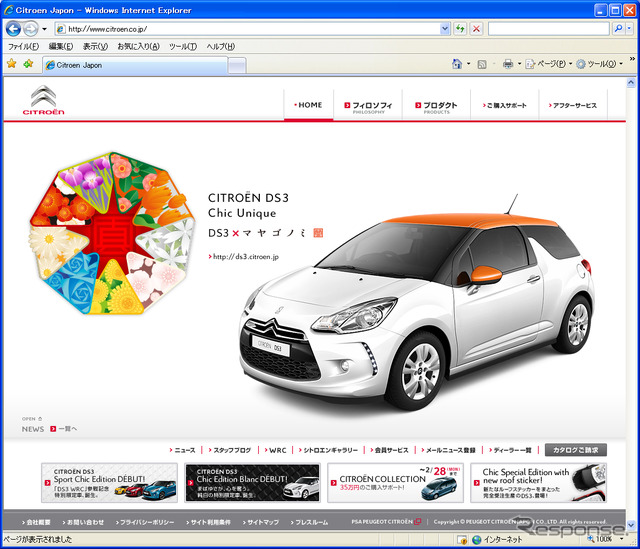Viewport: 640px width, 549px height.
Task: Open the お気に入り(A) menu
Action: (x=138, y=47)
